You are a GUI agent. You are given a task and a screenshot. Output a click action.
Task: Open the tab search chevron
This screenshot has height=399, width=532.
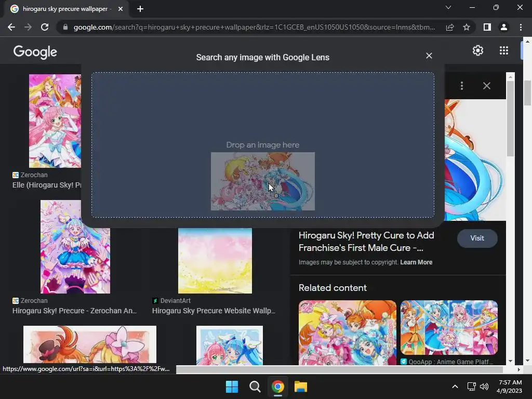[x=448, y=7]
